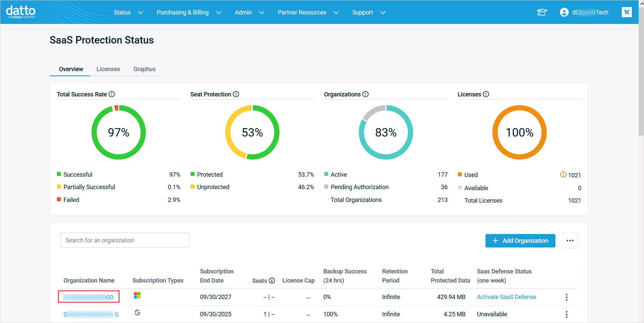
Task: Open the Kaseya K icon menu
Action: click(x=626, y=12)
